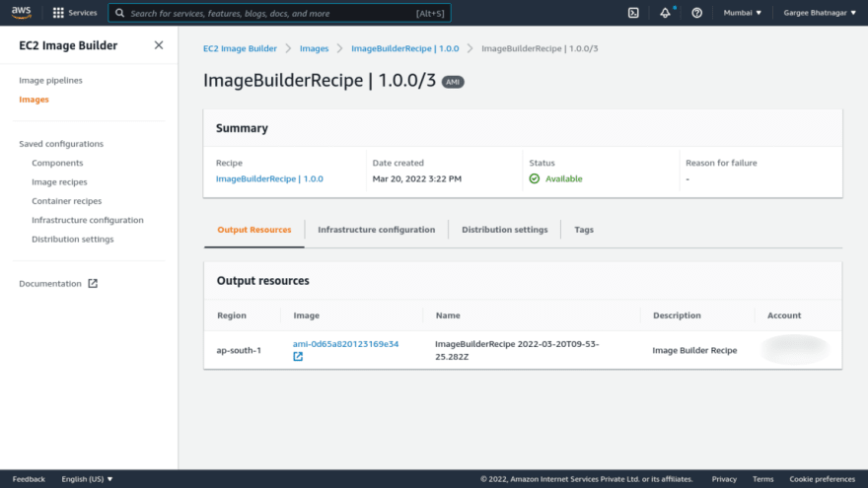868x488 pixels.
Task: Open Image pipelines in sidebar
Action: [50, 80]
